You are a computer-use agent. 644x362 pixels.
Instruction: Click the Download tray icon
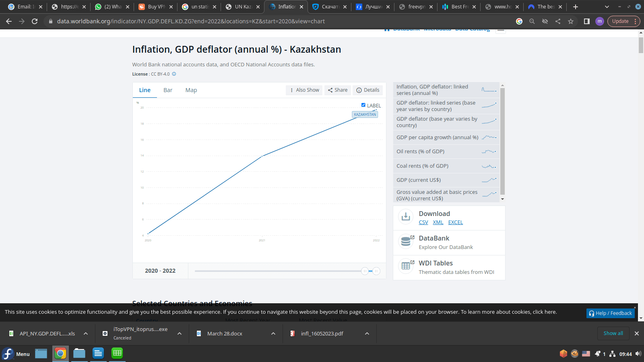tap(406, 217)
